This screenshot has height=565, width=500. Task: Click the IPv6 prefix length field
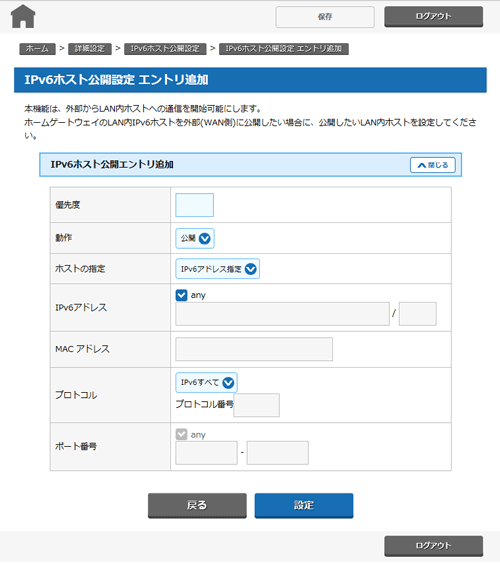(x=418, y=314)
